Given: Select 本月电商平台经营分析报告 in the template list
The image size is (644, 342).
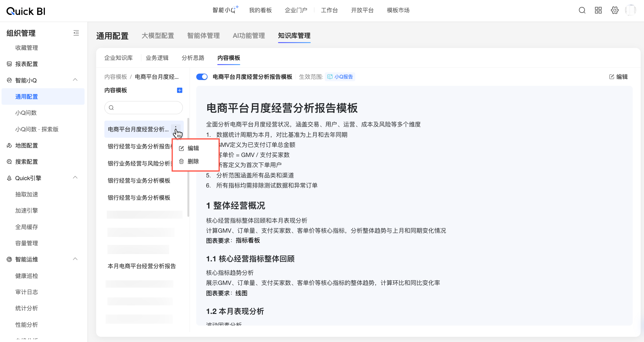Looking at the screenshot, I should point(142,266).
